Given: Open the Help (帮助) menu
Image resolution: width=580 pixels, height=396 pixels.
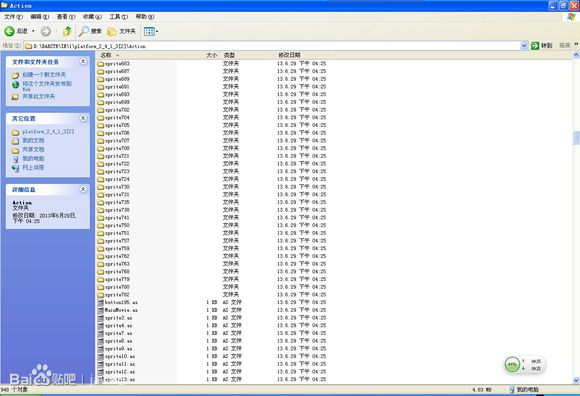Looking at the screenshot, I should pos(145,17).
